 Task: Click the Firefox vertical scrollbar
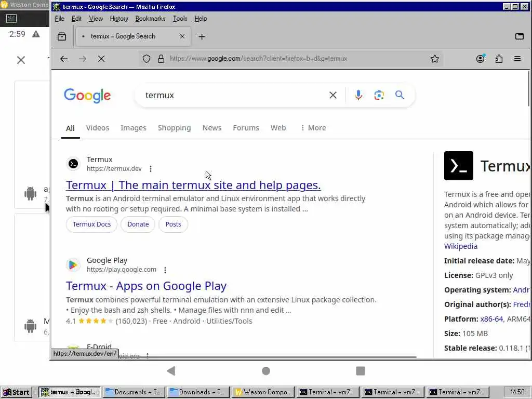click(x=528, y=88)
